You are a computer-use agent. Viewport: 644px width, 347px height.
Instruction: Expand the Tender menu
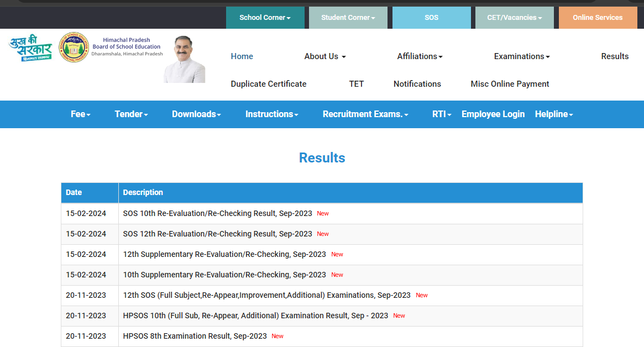131,114
